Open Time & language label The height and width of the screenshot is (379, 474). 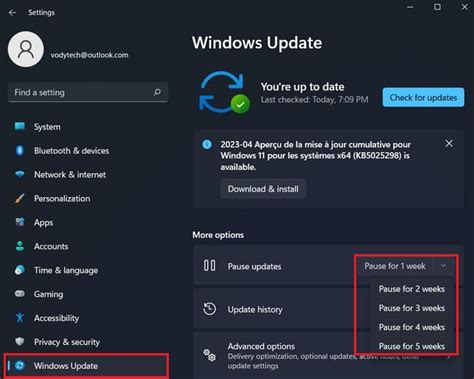(66, 270)
